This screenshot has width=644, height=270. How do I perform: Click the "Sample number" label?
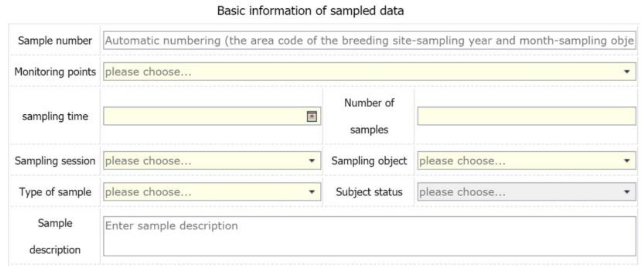pyautogui.click(x=55, y=41)
